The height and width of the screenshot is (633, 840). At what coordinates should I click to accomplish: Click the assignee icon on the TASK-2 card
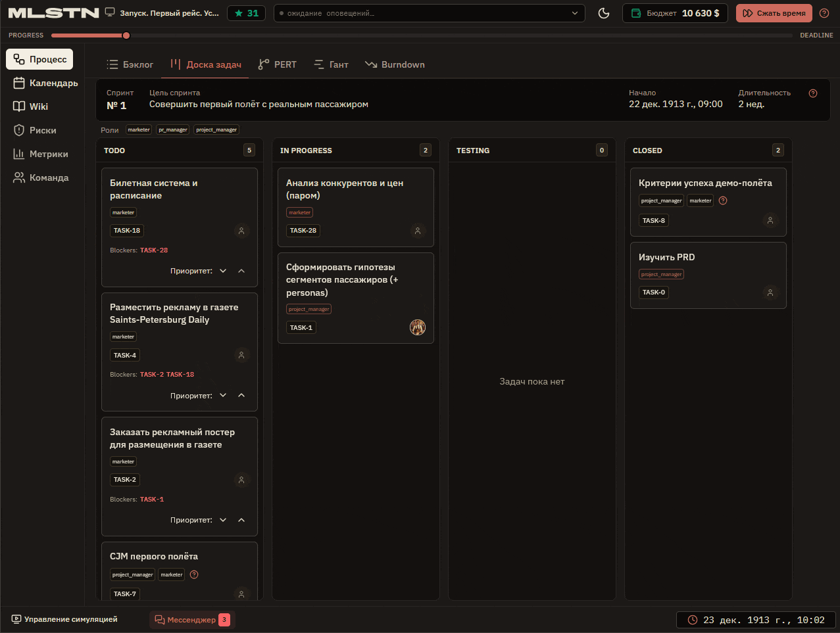point(241,480)
